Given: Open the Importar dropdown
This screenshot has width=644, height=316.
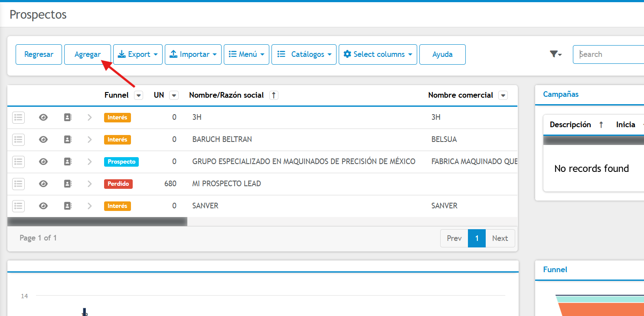Looking at the screenshot, I should click(x=193, y=54).
